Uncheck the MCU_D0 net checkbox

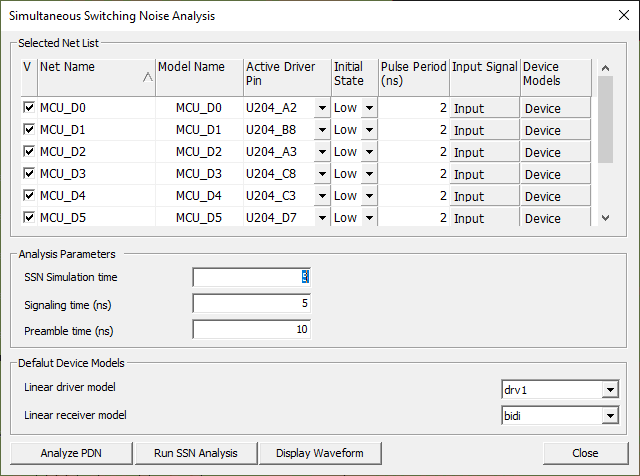pos(28,108)
